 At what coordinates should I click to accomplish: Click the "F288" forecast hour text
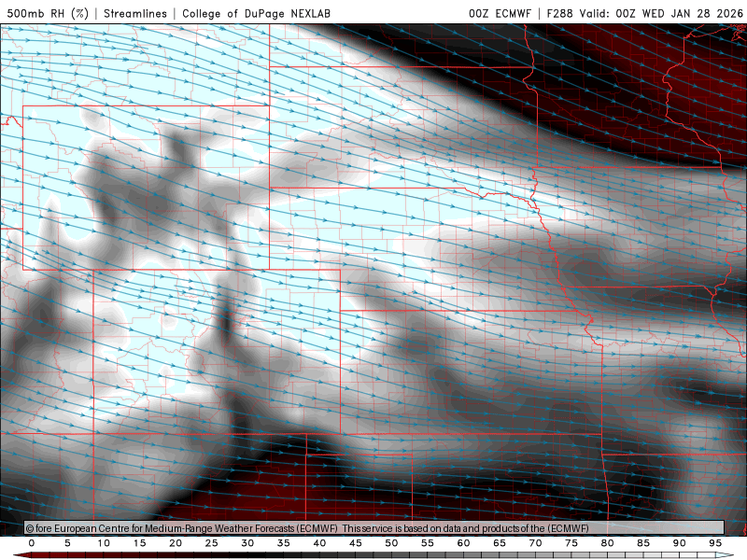tap(559, 13)
